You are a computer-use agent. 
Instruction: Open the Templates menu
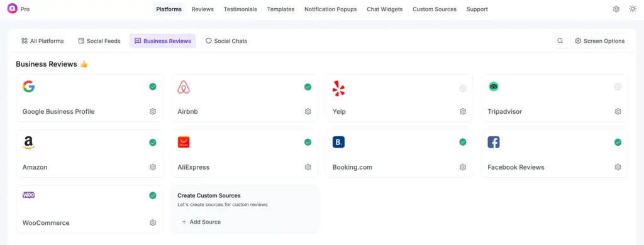280,9
